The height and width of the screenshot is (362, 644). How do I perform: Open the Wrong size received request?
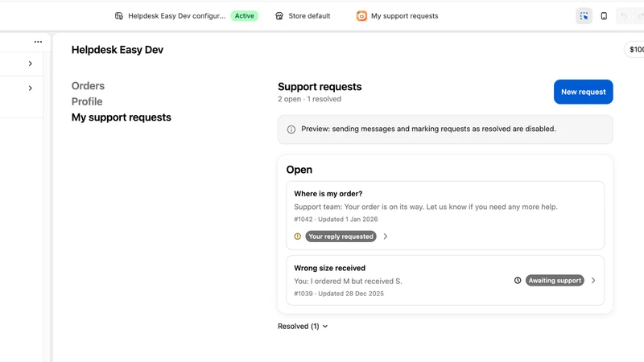point(445,280)
